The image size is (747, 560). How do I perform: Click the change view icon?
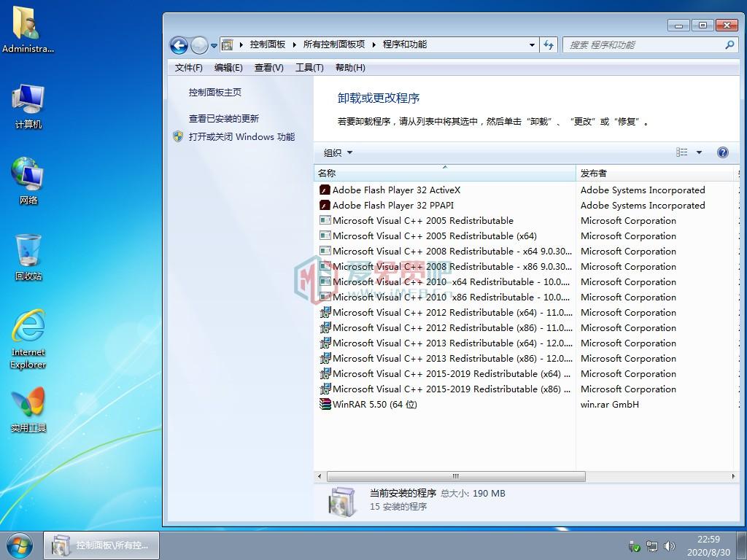pos(682,152)
